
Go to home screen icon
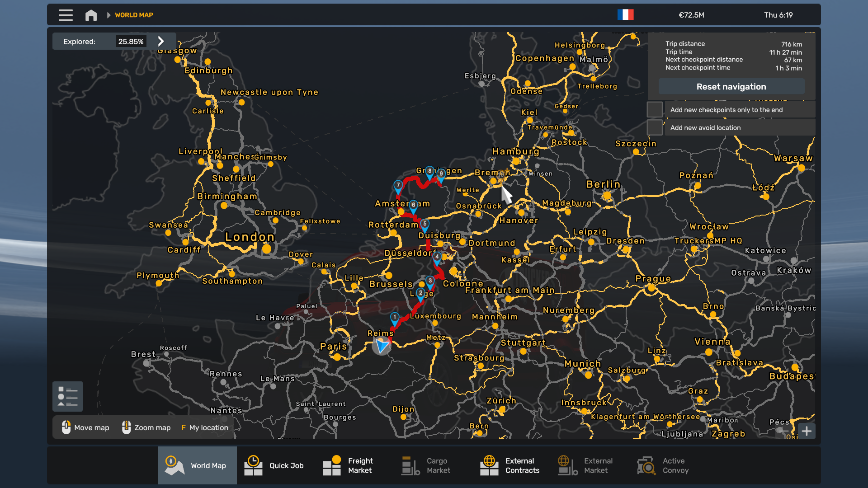tap(91, 15)
